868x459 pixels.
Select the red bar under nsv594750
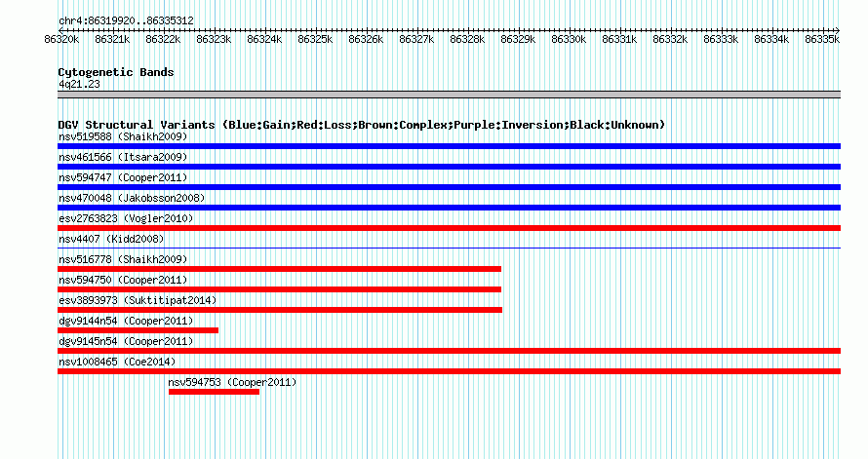pos(280,289)
